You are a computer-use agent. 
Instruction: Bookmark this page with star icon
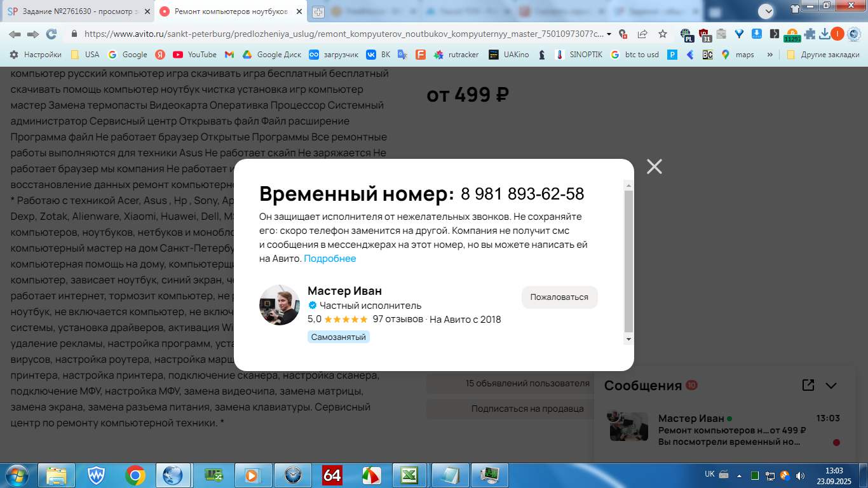[x=662, y=34]
